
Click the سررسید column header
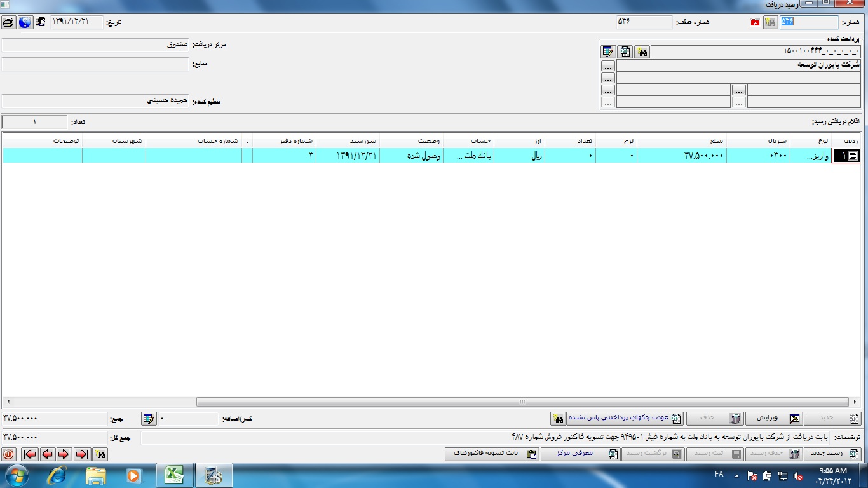(x=348, y=140)
